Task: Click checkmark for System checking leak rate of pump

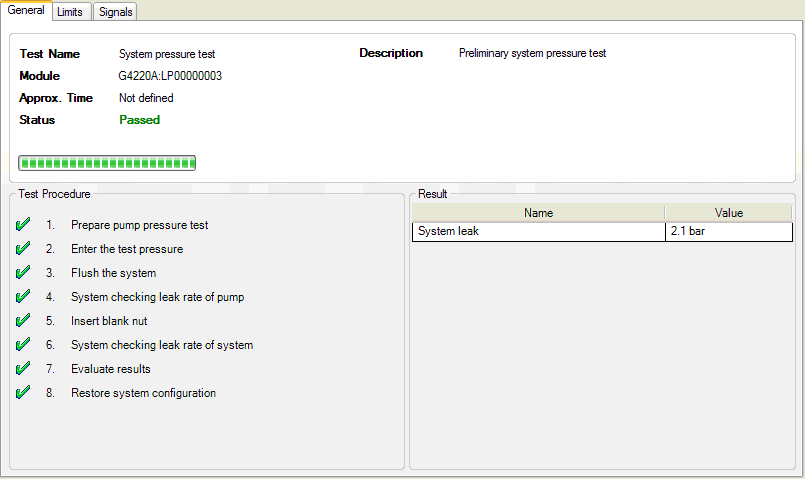Action: coord(24,297)
